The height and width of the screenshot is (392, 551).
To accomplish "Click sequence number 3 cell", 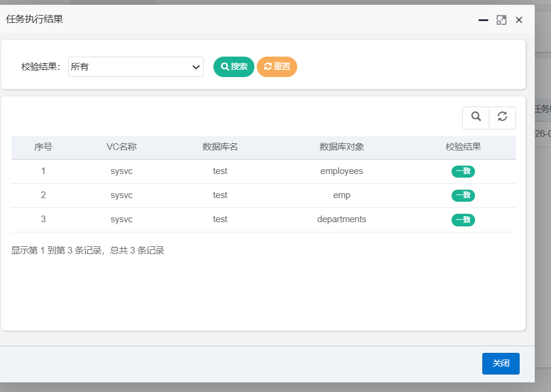I will (x=43, y=219).
